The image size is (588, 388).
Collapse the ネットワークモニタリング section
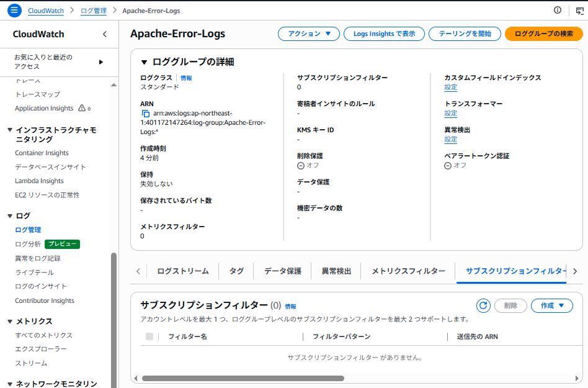[10, 384]
